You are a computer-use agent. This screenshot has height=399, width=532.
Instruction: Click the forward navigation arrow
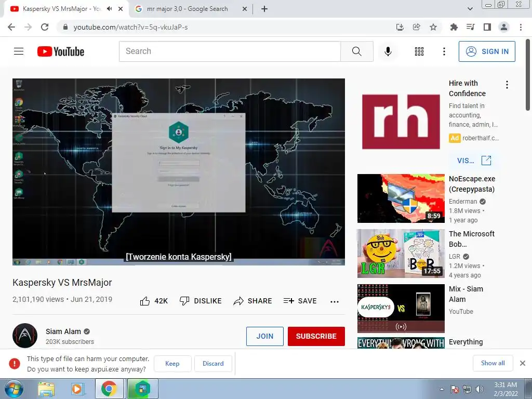[x=28, y=27]
